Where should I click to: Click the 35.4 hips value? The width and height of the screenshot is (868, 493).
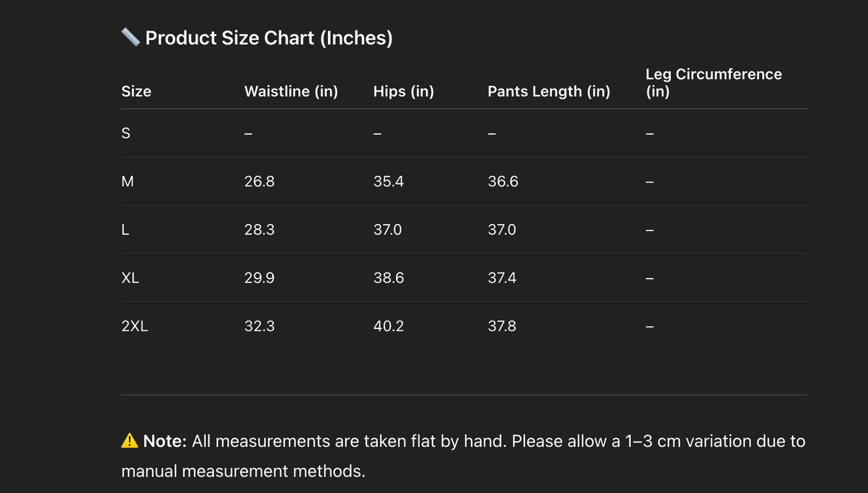pos(388,181)
